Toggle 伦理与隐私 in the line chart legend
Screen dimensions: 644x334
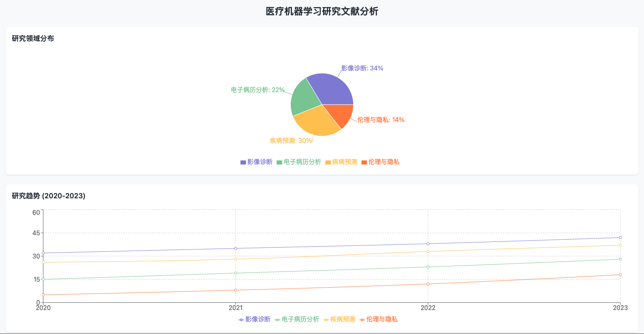pyautogui.click(x=379, y=319)
